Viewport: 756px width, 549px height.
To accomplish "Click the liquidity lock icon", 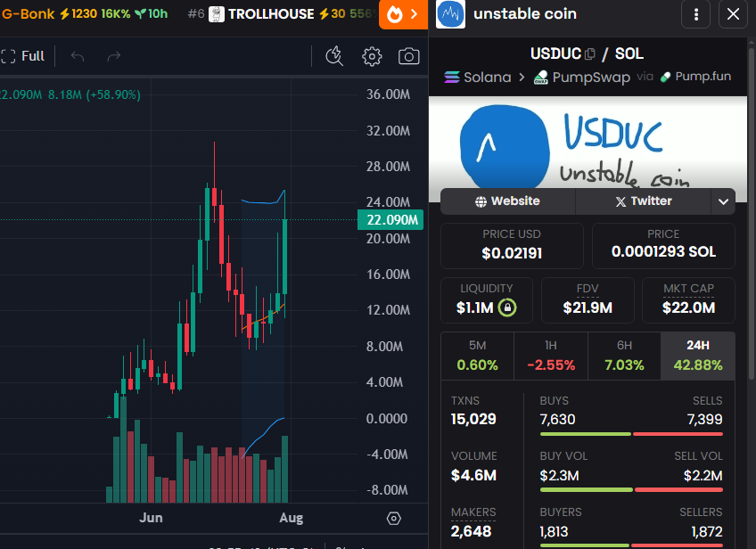I will click(x=507, y=307).
